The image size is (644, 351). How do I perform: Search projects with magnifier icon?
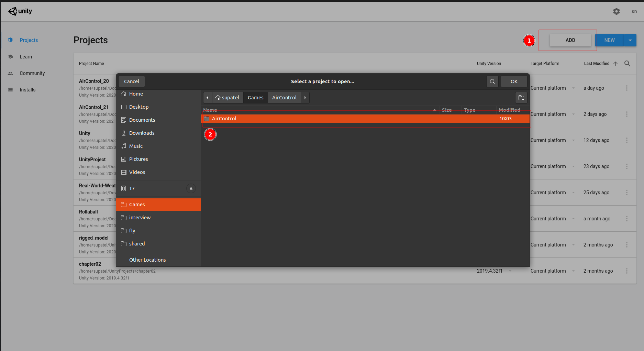pos(627,64)
